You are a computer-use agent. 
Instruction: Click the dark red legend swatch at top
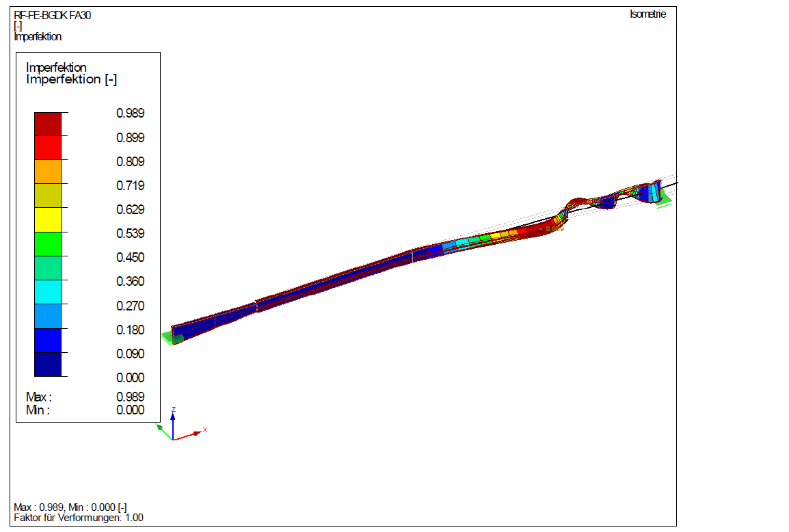pyautogui.click(x=48, y=124)
